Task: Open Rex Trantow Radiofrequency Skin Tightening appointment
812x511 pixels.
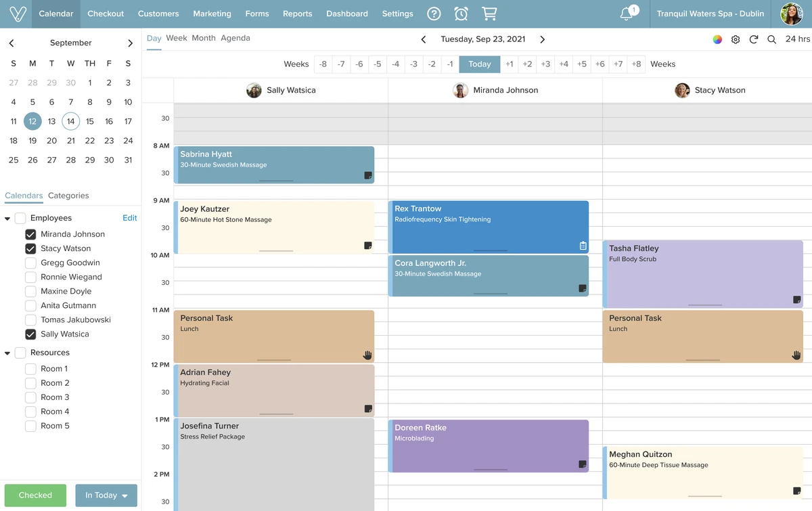Action: click(x=489, y=227)
